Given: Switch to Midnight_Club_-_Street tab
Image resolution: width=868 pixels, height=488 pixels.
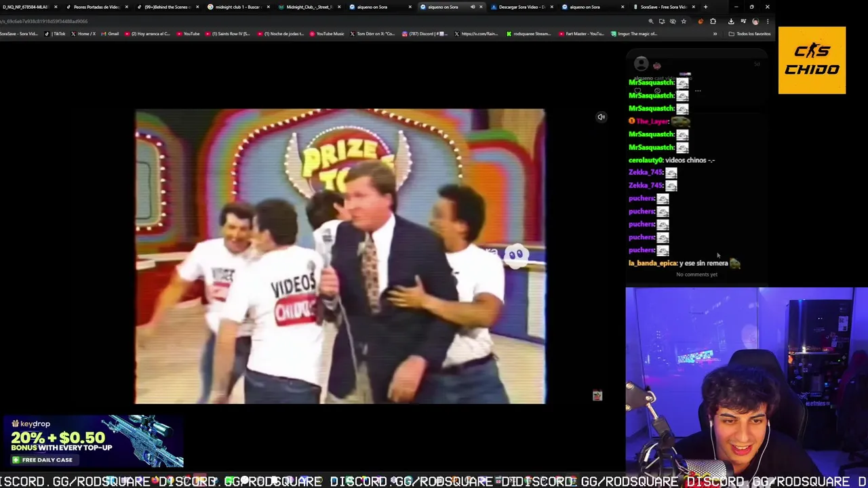Looking at the screenshot, I should pos(309,7).
